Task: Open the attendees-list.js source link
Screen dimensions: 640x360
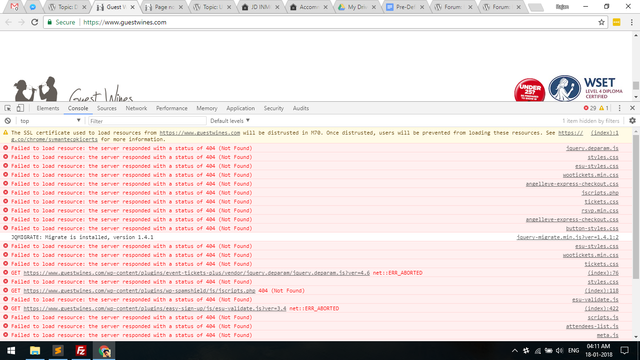Action: point(592,327)
